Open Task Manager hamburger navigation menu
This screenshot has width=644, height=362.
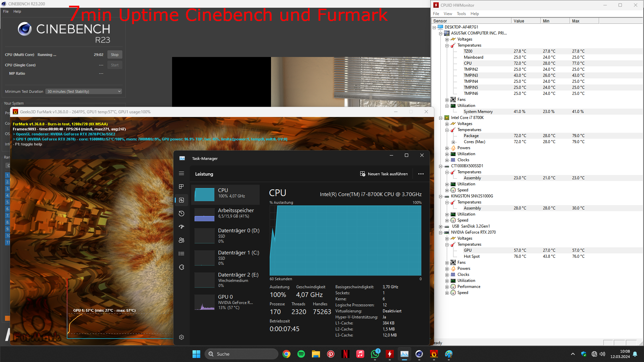[181, 174]
